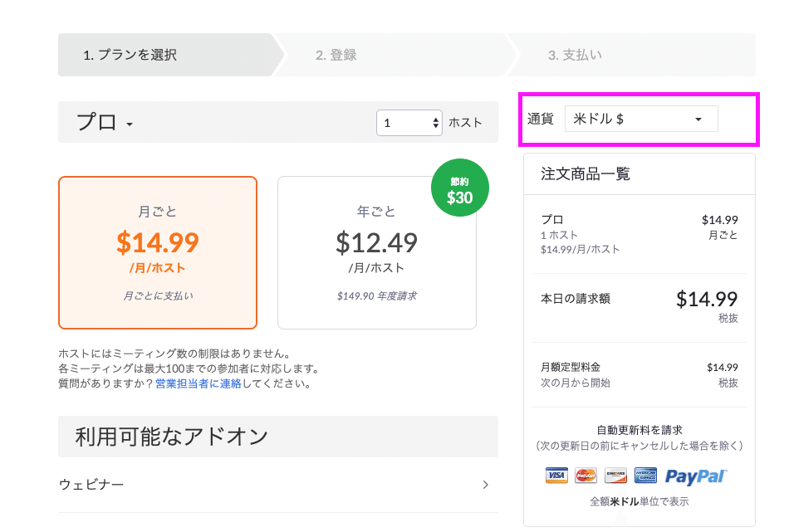This screenshot has width=789, height=532.
Task: Click the Discover card icon
Action: point(615,475)
